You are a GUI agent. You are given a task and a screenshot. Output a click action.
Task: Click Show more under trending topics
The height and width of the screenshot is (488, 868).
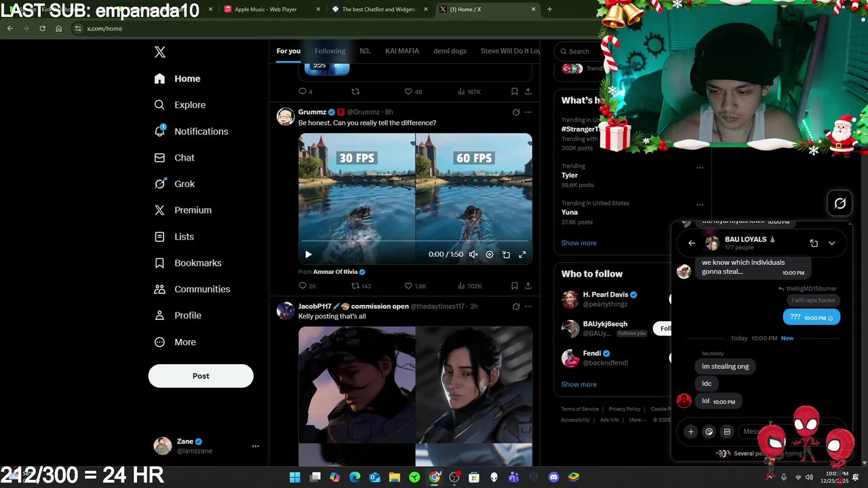[578, 243]
